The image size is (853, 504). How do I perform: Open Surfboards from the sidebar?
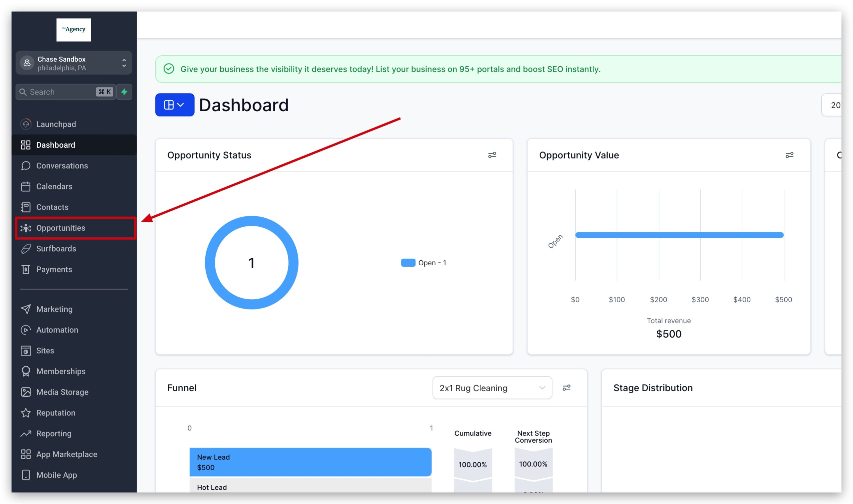click(x=56, y=249)
